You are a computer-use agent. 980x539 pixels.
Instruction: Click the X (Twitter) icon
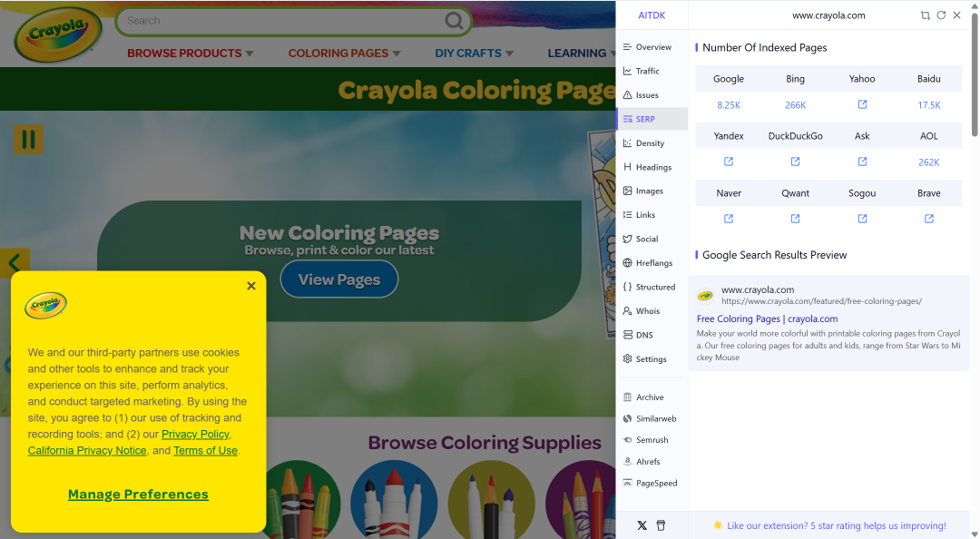[x=642, y=525]
